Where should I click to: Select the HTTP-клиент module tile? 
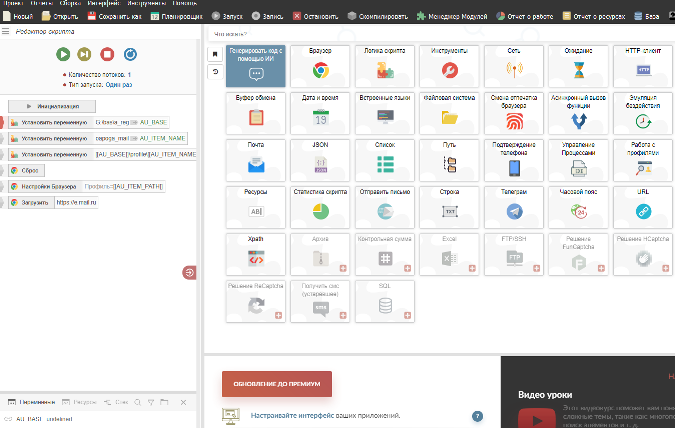pyautogui.click(x=642, y=65)
